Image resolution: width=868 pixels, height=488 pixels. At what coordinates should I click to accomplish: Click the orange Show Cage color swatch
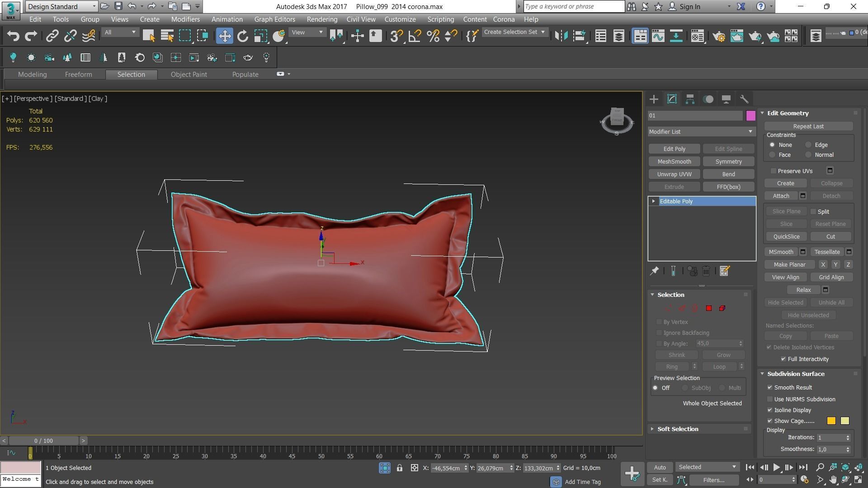click(x=831, y=421)
